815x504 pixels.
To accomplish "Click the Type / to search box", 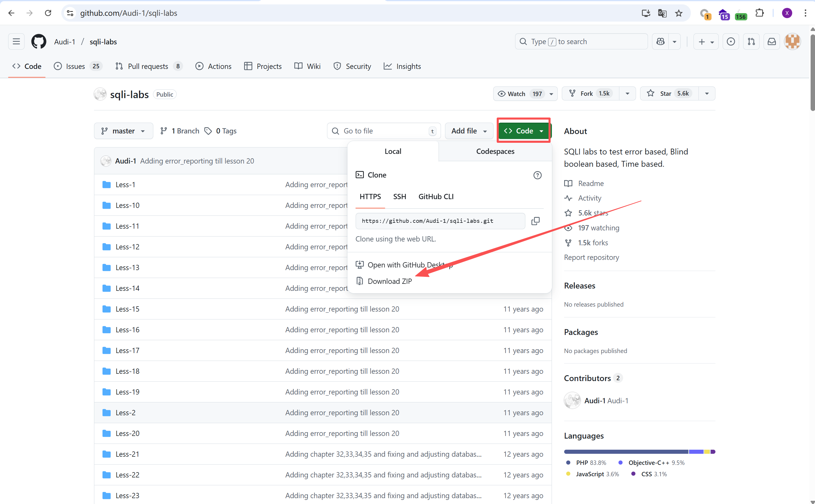I will (581, 42).
